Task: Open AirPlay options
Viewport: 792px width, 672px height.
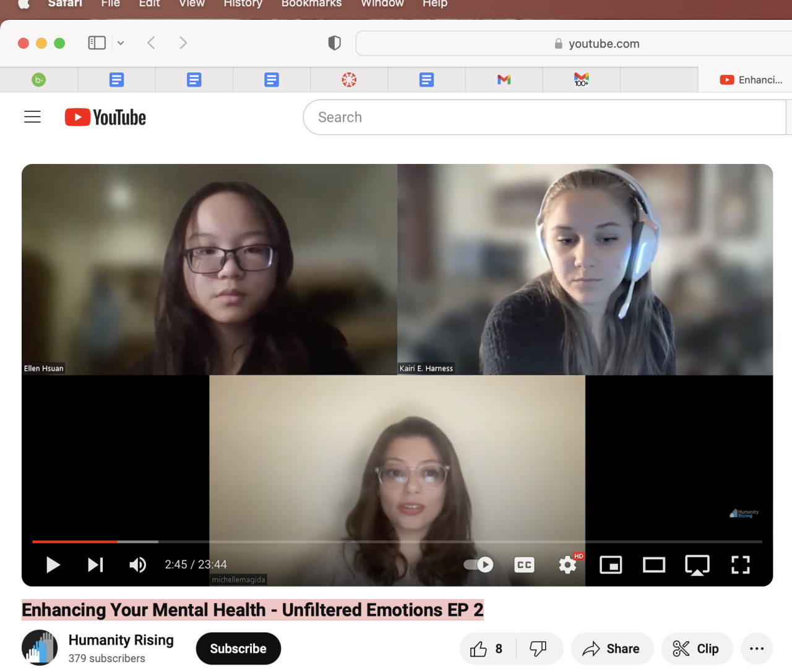Action: click(697, 564)
